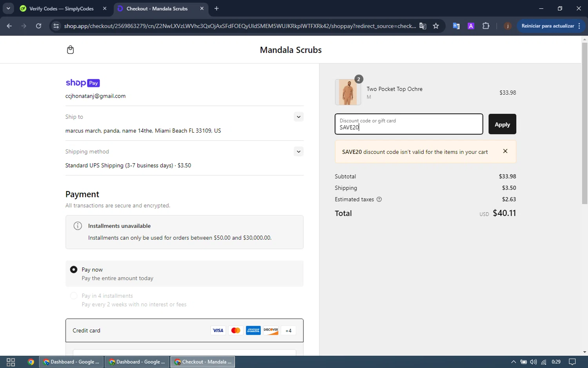Screen dimensions: 588x368
Task: Click the $40.11 total amount
Action: coord(504,213)
